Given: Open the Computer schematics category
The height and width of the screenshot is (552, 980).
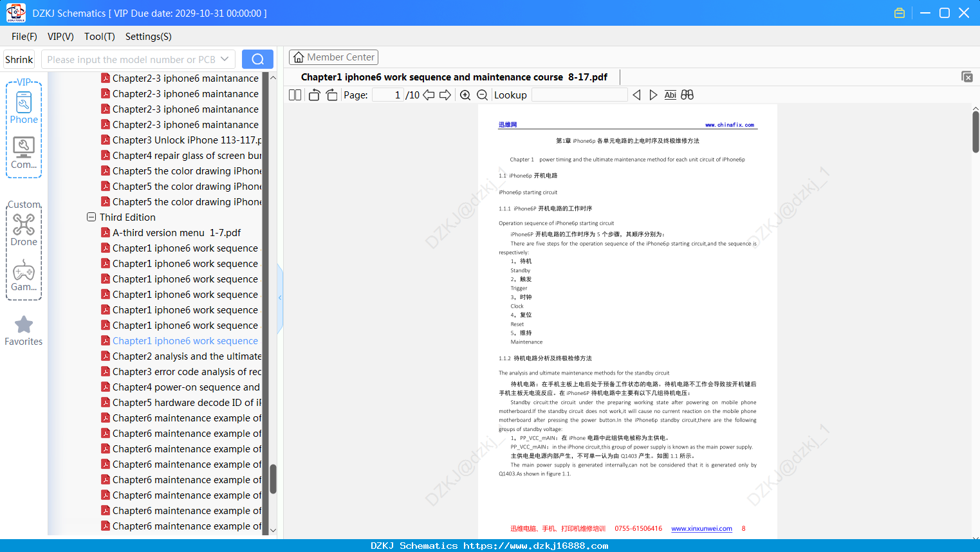Looking at the screenshot, I should [24, 153].
